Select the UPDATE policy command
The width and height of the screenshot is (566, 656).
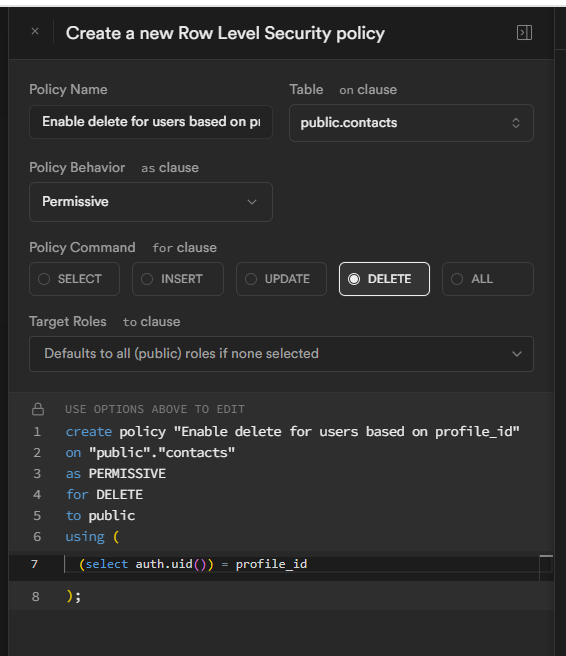tap(281, 279)
